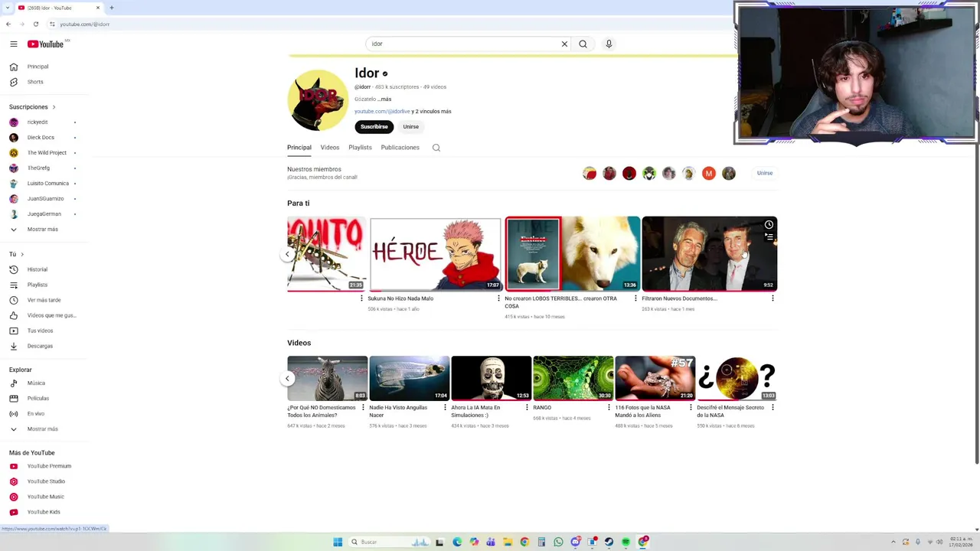Search within the channel using magnifier
The height and width of the screenshot is (551, 980).
point(436,148)
